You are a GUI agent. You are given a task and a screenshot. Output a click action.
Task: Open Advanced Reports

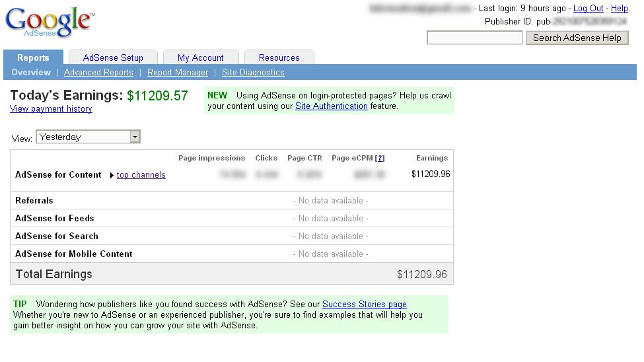(x=98, y=72)
